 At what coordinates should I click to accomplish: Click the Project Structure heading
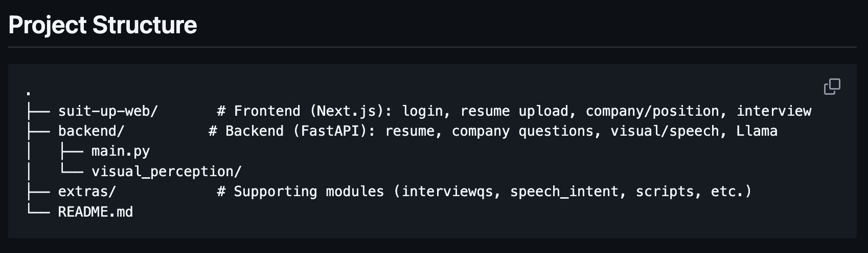click(103, 25)
